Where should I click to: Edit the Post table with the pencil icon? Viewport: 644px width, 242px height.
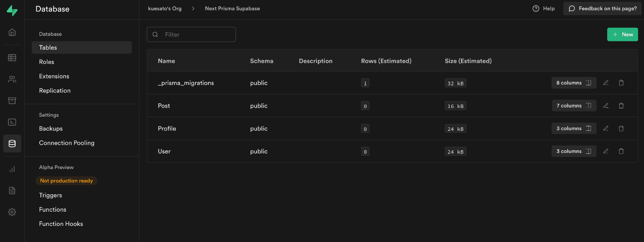(x=606, y=106)
